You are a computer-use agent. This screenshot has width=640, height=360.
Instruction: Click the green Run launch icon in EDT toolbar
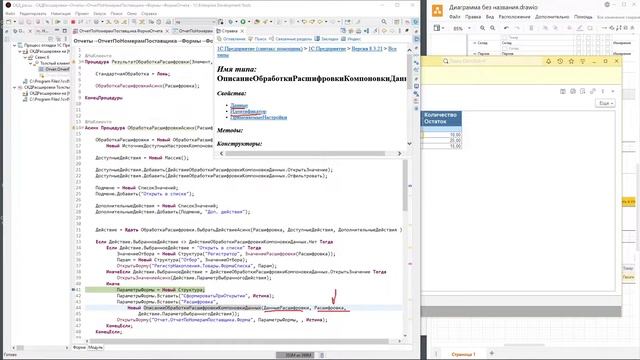coord(243,22)
